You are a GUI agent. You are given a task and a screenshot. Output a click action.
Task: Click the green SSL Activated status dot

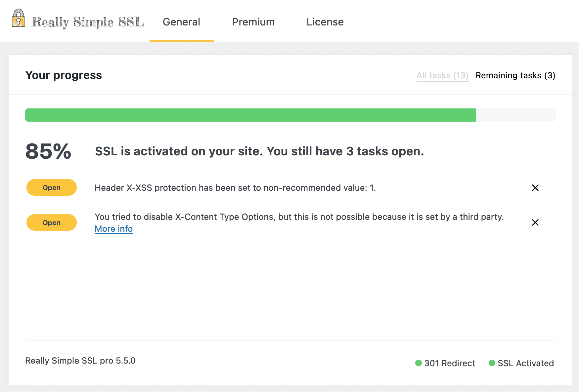click(x=492, y=363)
